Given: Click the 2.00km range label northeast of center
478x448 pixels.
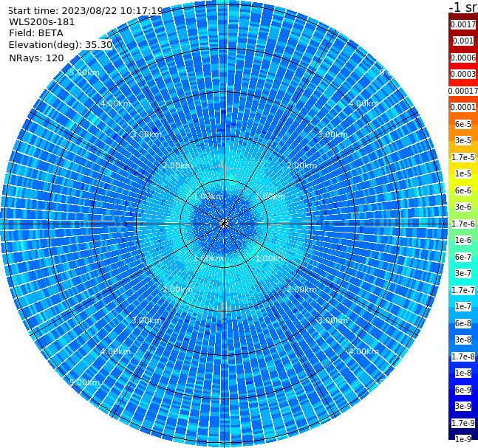Looking at the screenshot, I should 301,165.
